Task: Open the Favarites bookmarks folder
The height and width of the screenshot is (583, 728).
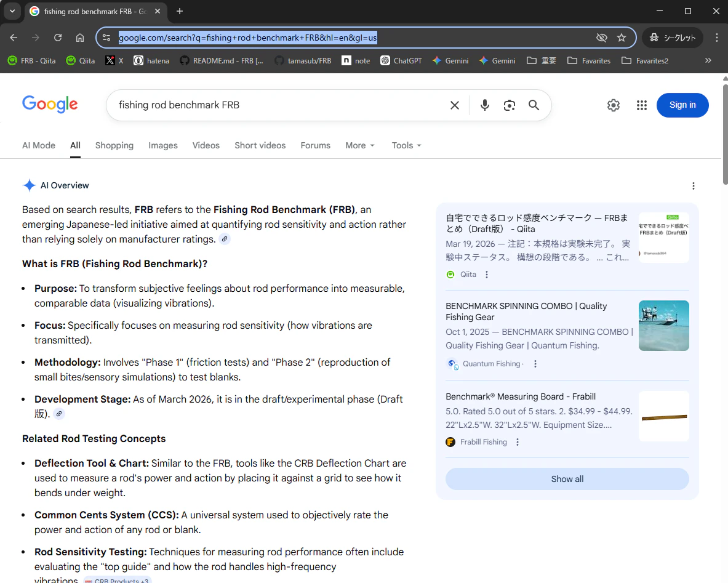Action: coord(589,60)
